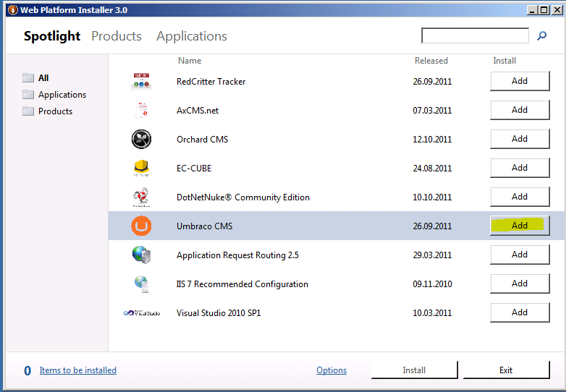Minimize the Web Platform Installer window

click(533, 9)
